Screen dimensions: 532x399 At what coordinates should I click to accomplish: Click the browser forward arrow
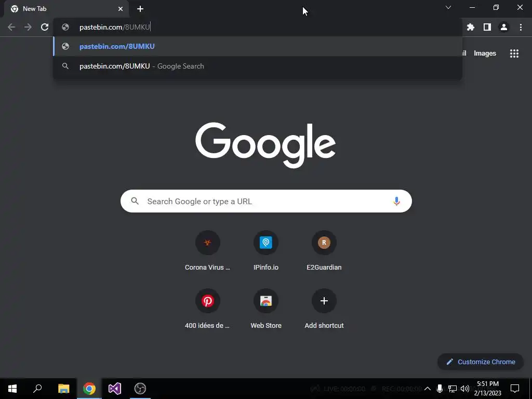point(28,27)
